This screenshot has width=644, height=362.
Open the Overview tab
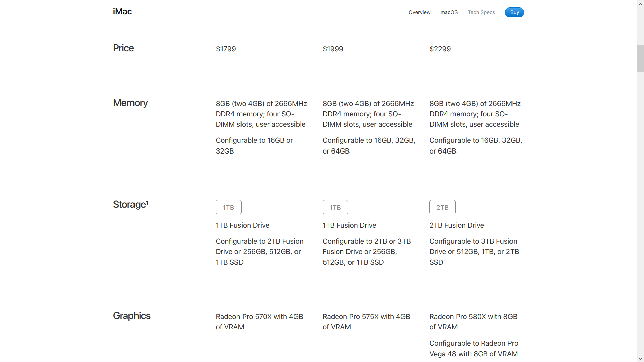point(419,12)
